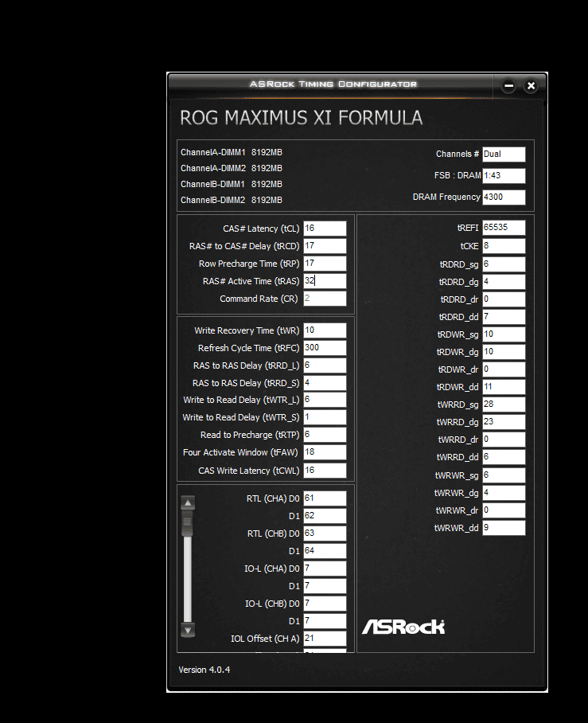
Task: Click the tRDWR_sg field
Action: pos(504,334)
